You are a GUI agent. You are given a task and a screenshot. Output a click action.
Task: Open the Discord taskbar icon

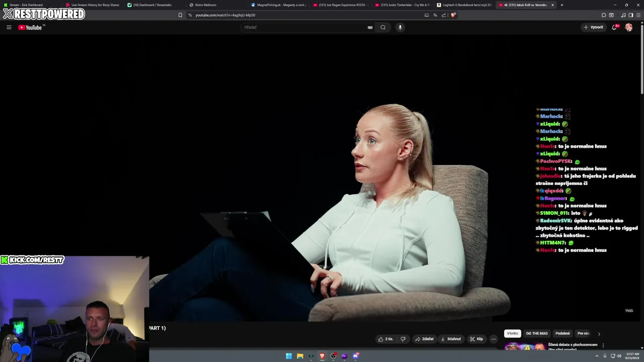coord(356,356)
